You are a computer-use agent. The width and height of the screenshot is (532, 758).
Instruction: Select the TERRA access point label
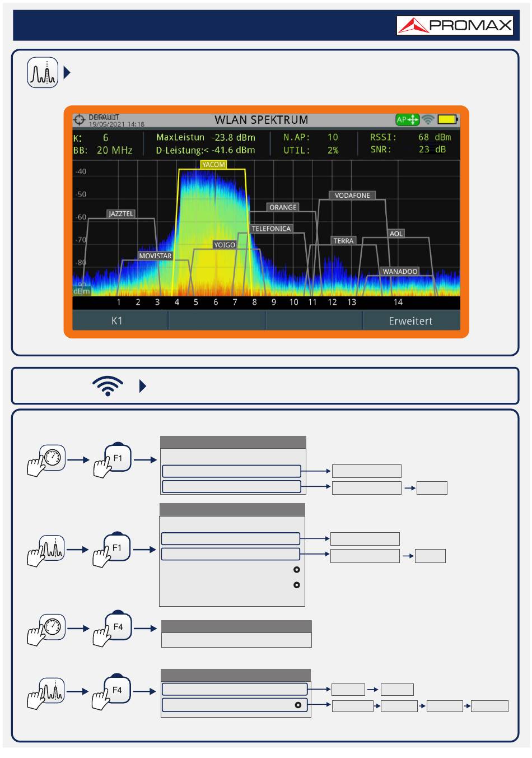point(343,241)
